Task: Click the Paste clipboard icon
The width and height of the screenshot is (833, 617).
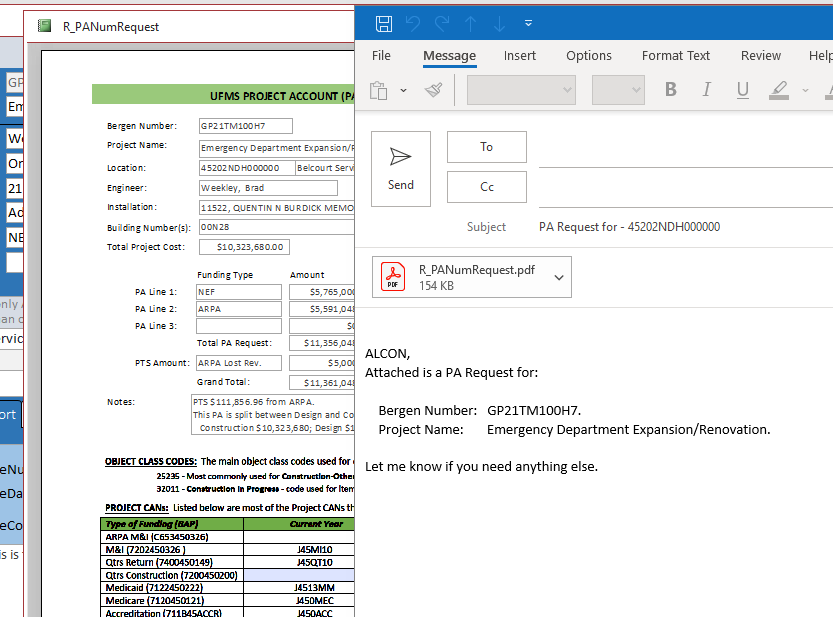Action: coord(379,90)
